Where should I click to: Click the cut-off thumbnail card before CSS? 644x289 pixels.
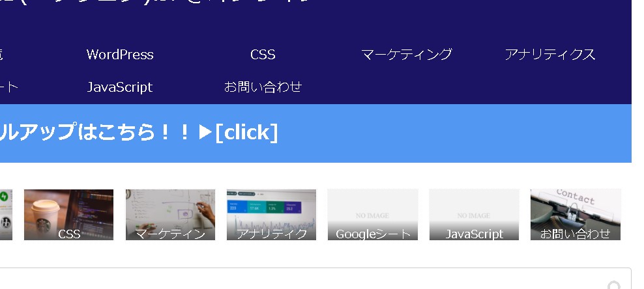pos(6,215)
